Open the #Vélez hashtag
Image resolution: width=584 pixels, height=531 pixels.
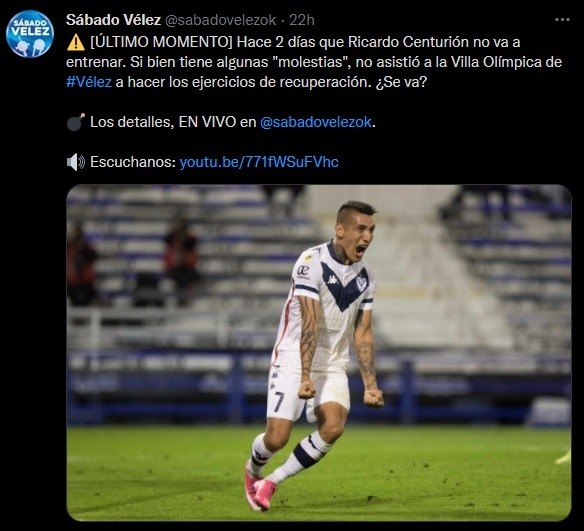89,82
